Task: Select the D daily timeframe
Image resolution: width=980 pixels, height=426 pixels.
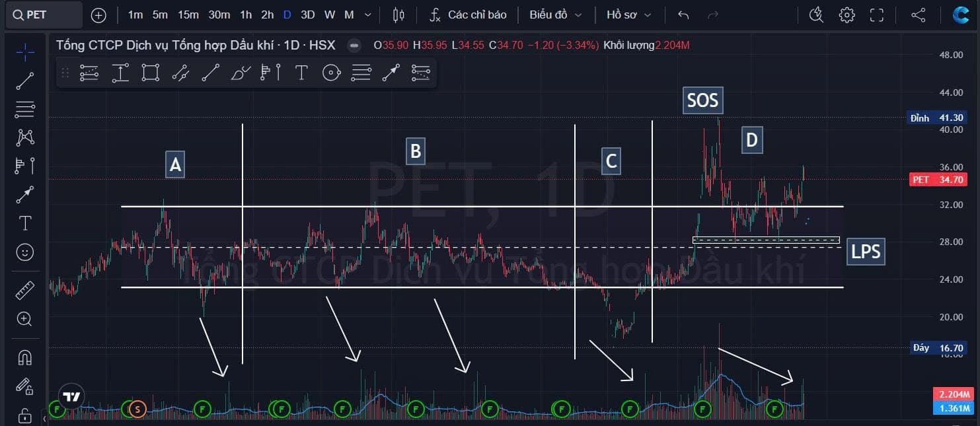Action: point(287,15)
